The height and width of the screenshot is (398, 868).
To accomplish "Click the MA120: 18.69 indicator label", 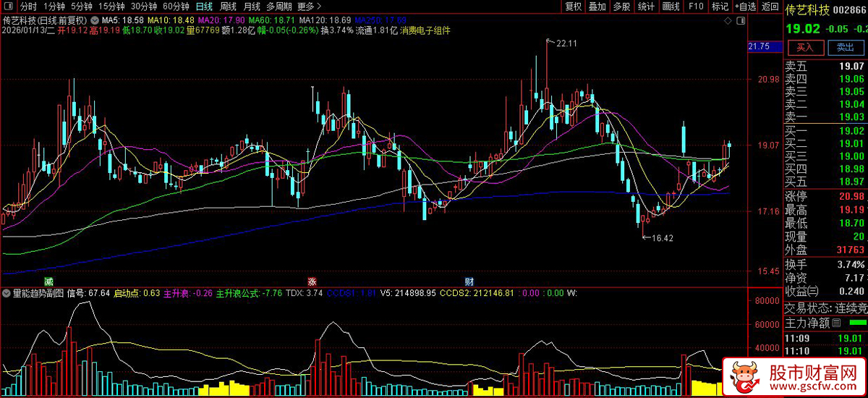I will pyautogui.click(x=325, y=20).
